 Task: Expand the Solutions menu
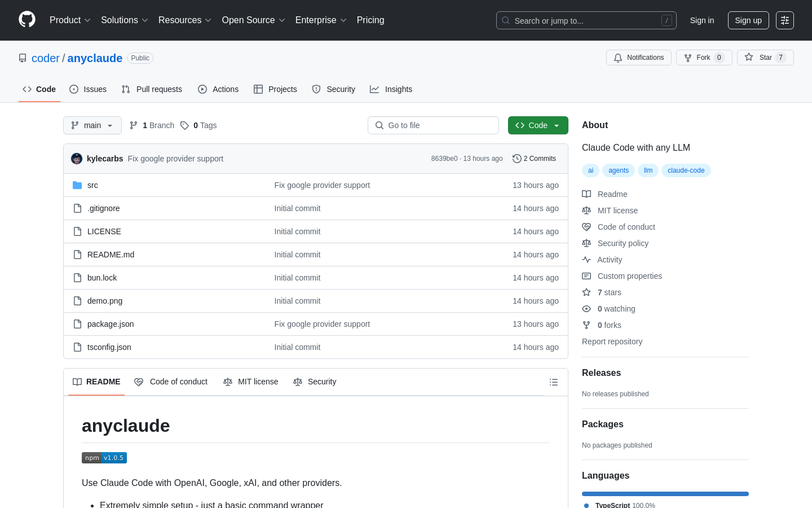[125, 20]
